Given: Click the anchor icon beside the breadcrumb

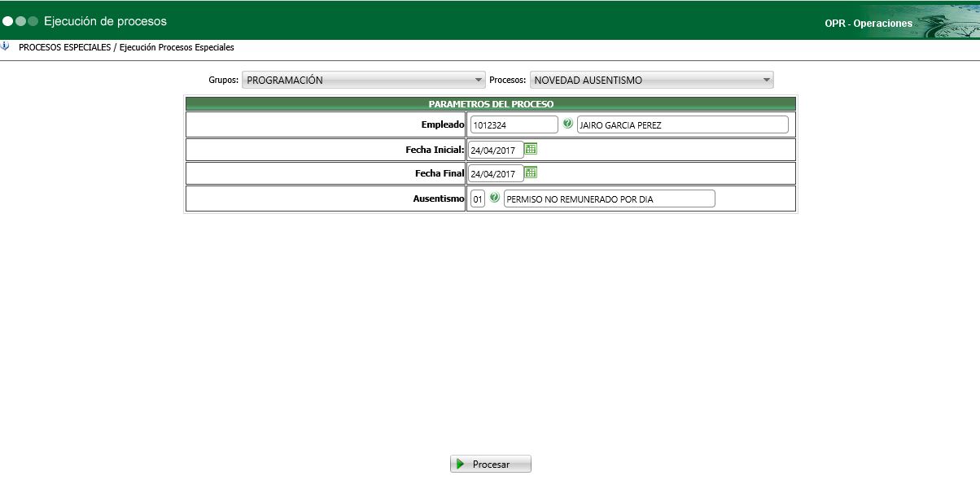Looking at the screenshot, I should coord(6,46).
